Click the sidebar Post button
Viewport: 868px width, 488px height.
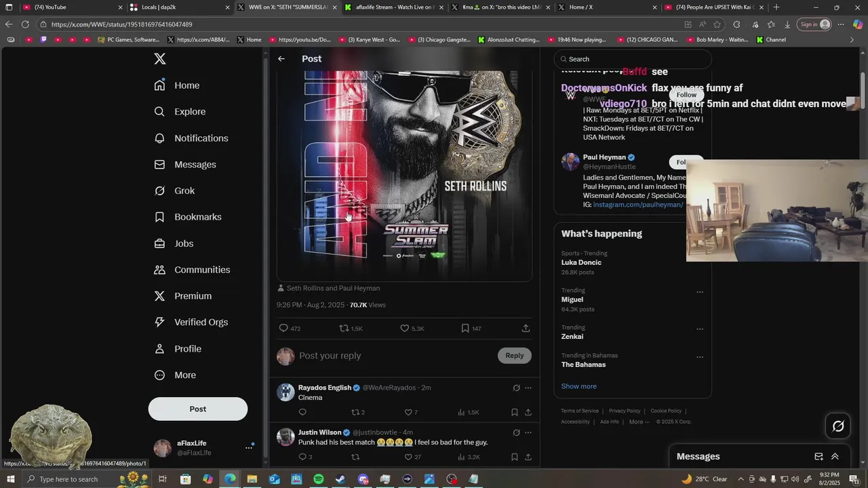198,409
